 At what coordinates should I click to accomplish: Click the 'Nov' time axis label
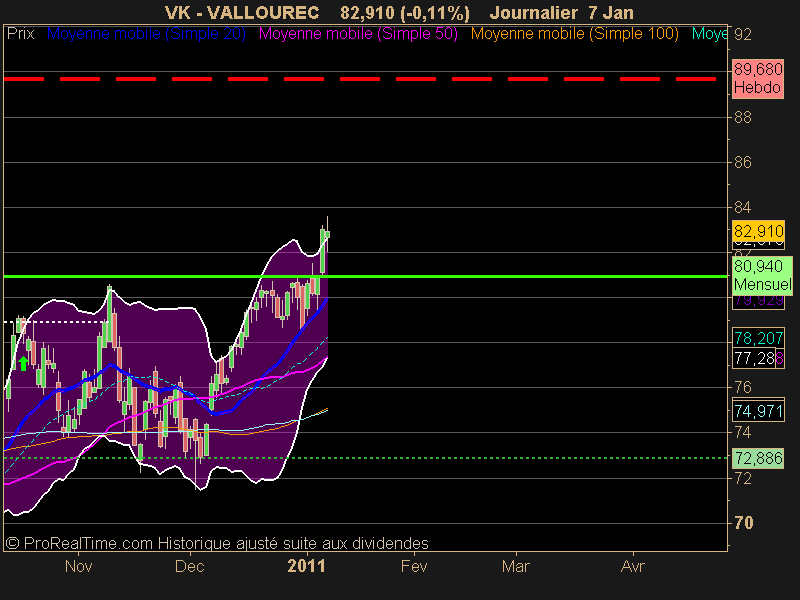(x=79, y=566)
